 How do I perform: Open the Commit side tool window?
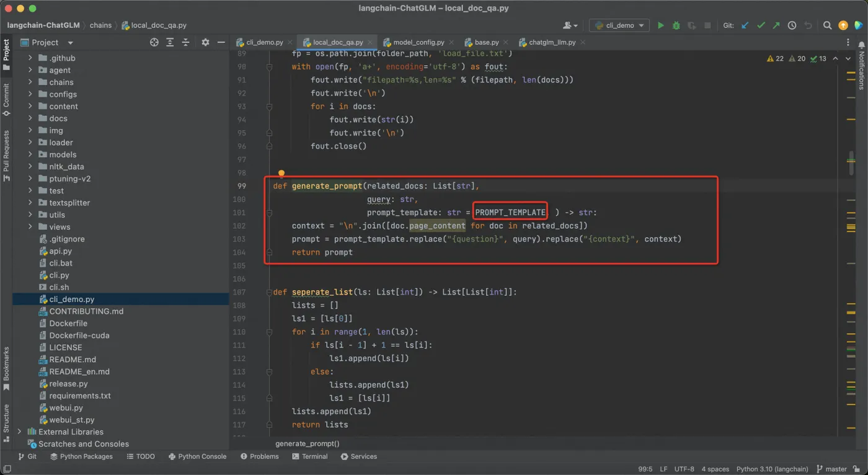[x=6, y=100]
